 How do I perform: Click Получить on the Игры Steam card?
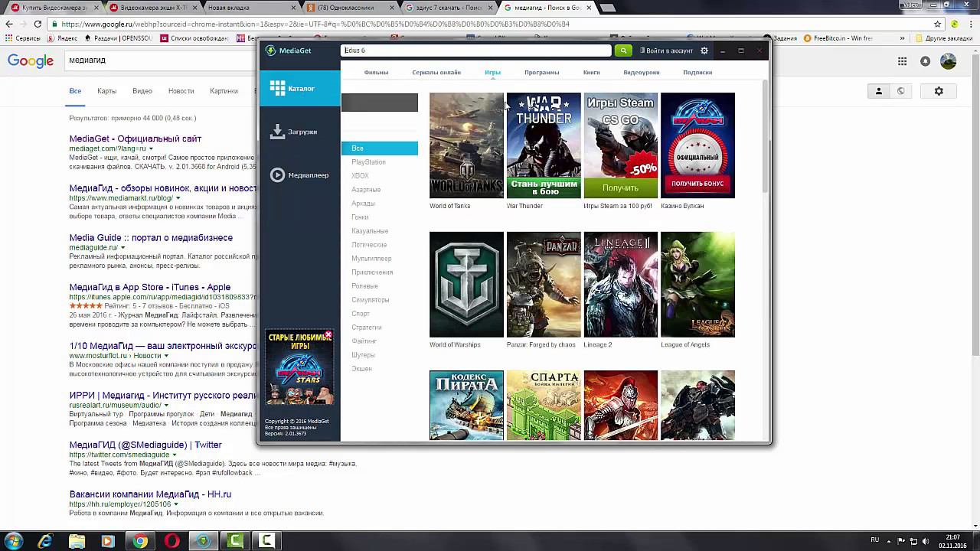pyautogui.click(x=620, y=188)
